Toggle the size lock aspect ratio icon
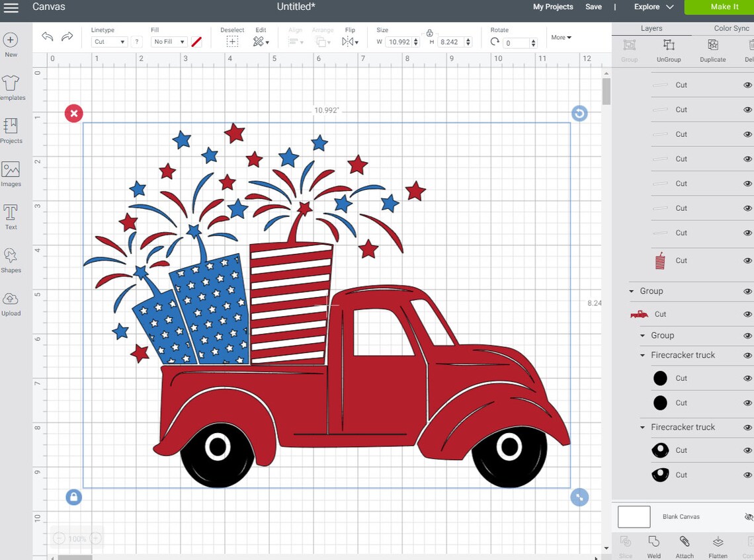Viewport: 754px width, 560px height. tap(429, 33)
